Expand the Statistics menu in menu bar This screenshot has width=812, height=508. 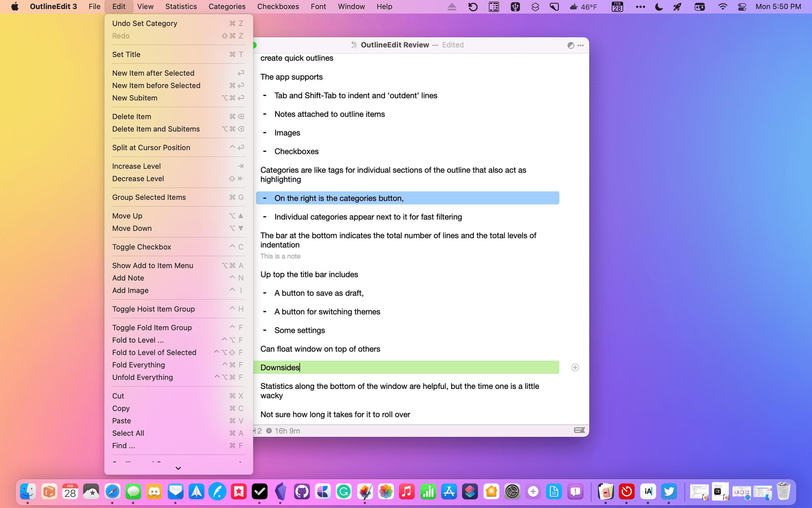(x=181, y=6)
